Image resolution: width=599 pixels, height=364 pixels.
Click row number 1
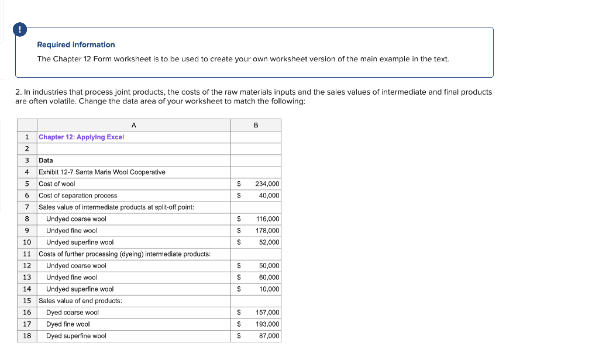pyautogui.click(x=27, y=137)
